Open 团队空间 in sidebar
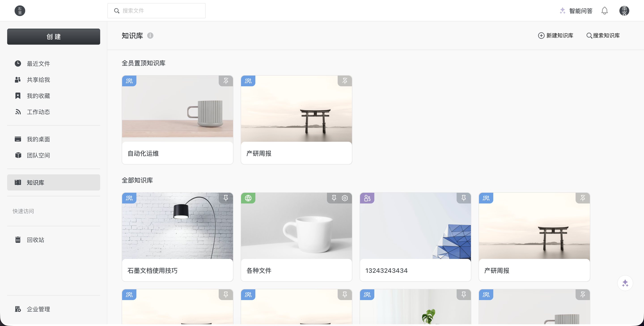644x326 pixels. point(53,155)
